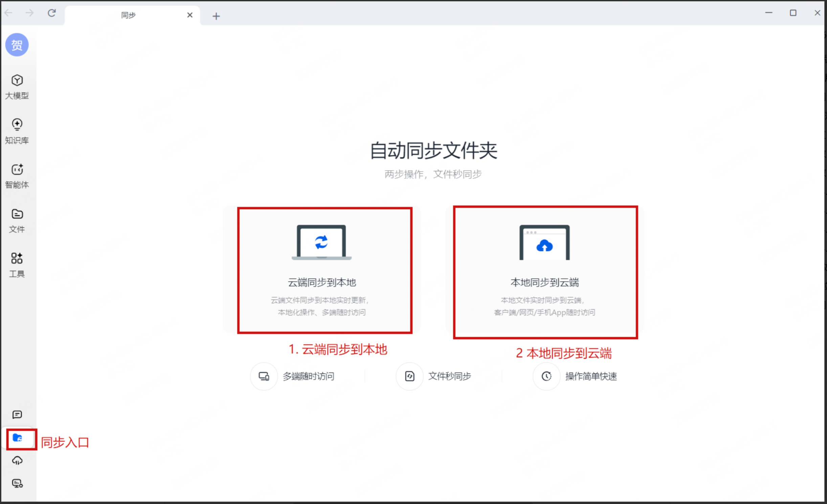Open the 文件 section in the sidebar
827x504 pixels.
tap(17, 220)
